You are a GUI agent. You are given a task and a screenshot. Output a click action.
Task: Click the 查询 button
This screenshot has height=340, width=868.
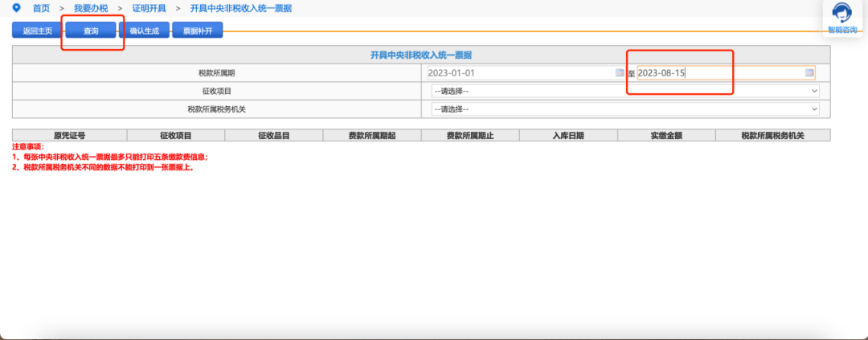[x=91, y=31]
